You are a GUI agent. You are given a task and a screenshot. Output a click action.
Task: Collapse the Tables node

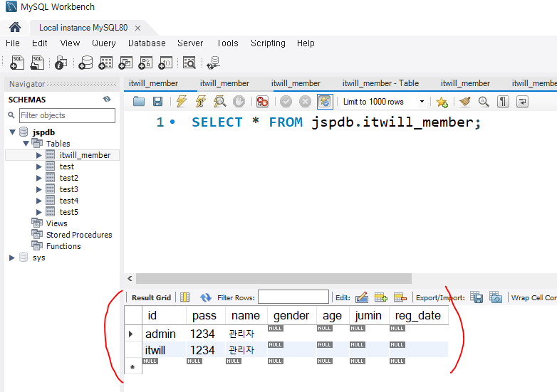26,144
